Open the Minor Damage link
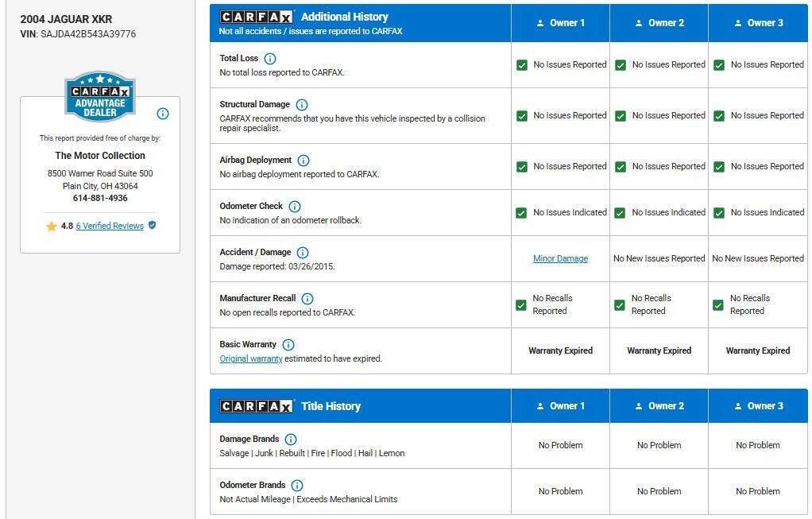Image resolution: width=812 pixels, height=519 pixels. click(560, 258)
